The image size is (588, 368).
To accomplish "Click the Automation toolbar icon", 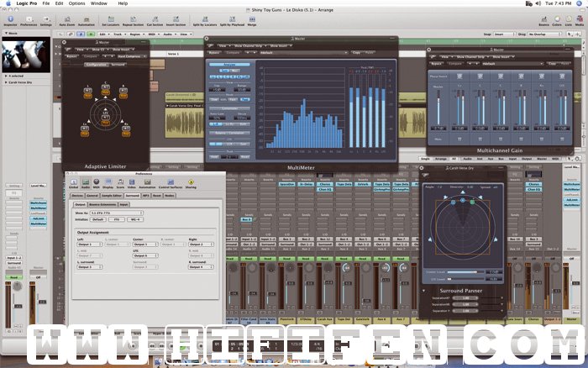I will 87,19.
